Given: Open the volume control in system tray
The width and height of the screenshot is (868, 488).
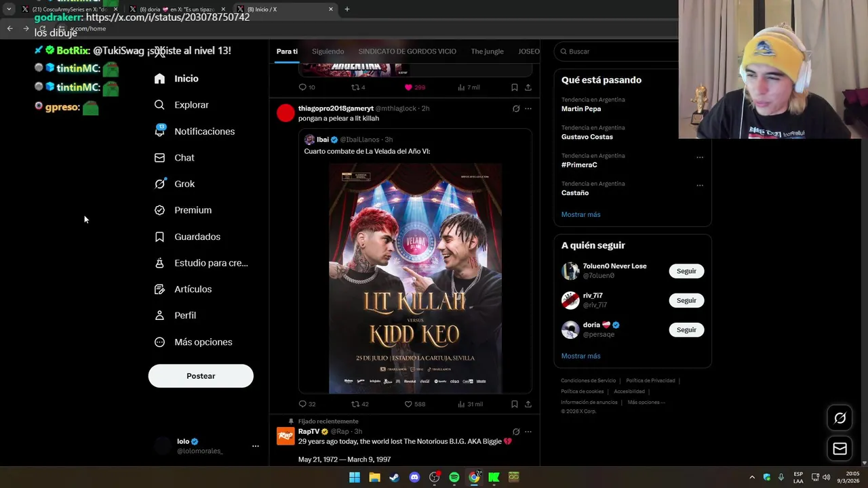Looking at the screenshot, I should [x=827, y=477].
